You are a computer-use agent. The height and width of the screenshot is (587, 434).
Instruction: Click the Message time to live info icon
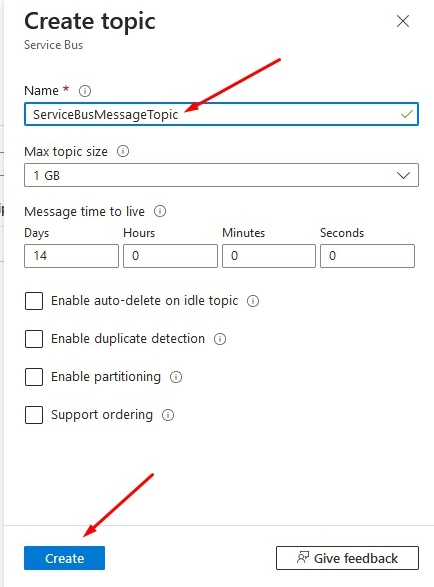(160, 211)
